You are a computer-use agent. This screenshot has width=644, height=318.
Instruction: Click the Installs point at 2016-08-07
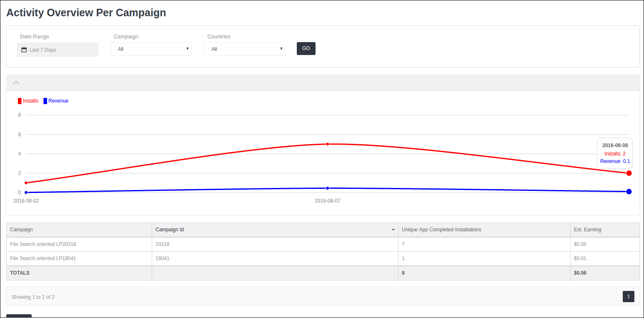coord(328,144)
